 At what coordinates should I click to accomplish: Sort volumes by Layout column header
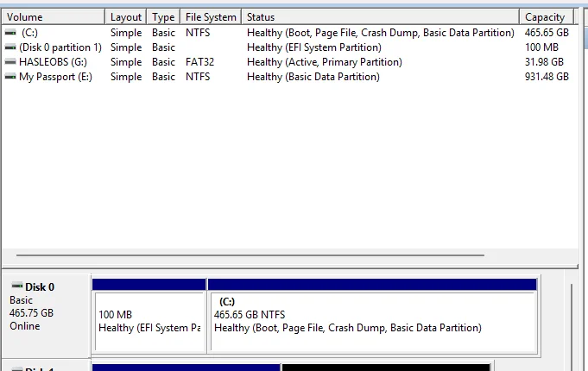click(126, 17)
